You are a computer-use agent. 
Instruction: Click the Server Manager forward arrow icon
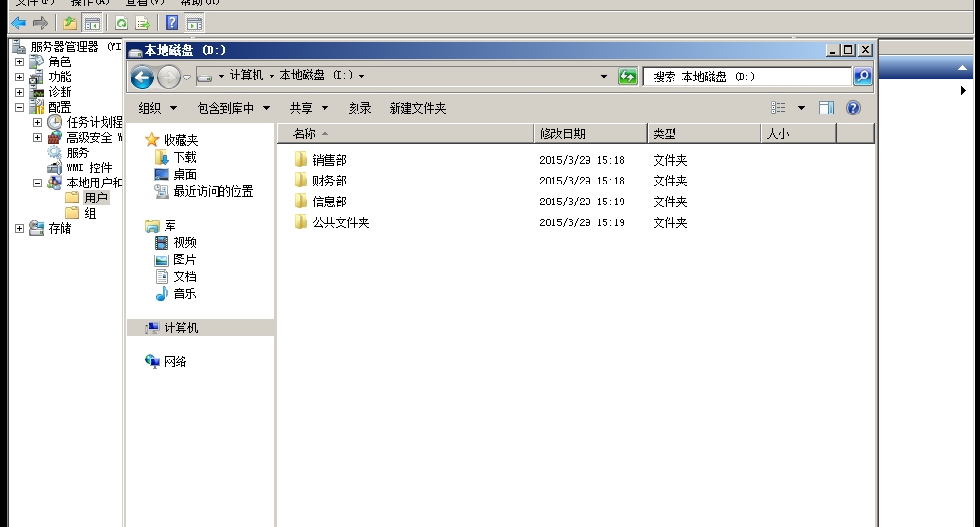pos(41,24)
